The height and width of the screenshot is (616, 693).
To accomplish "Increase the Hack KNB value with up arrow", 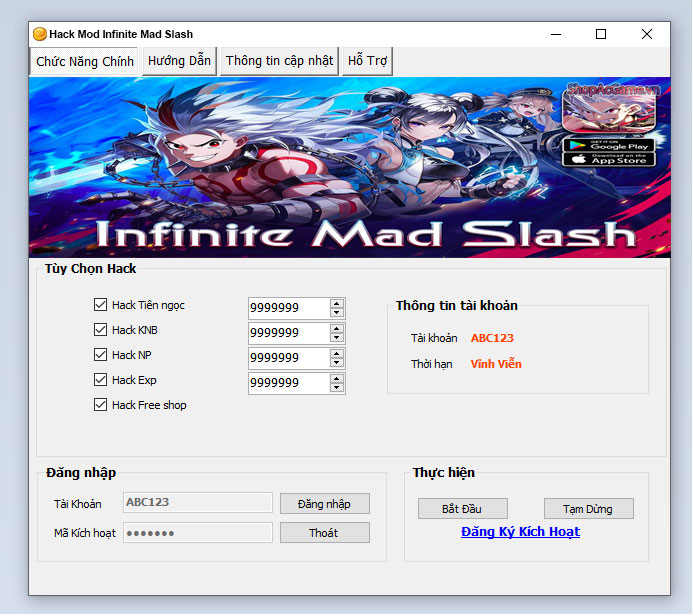I will pos(337,329).
